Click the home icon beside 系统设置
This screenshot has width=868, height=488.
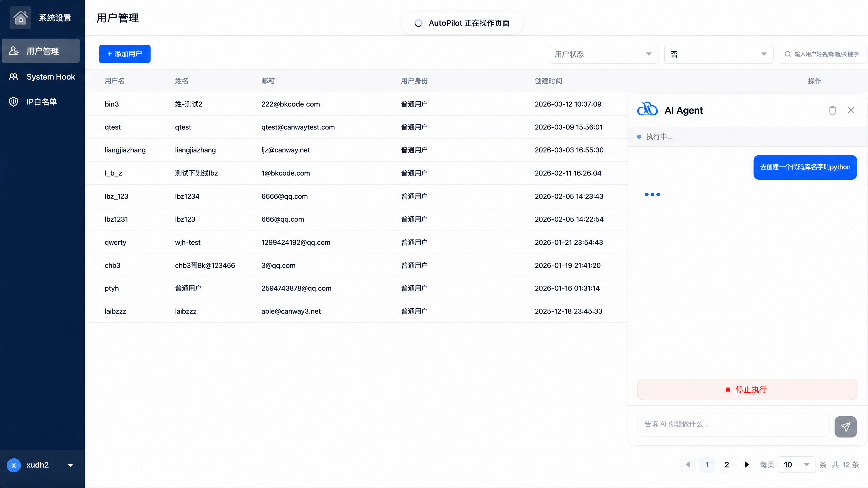tap(20, 18)
